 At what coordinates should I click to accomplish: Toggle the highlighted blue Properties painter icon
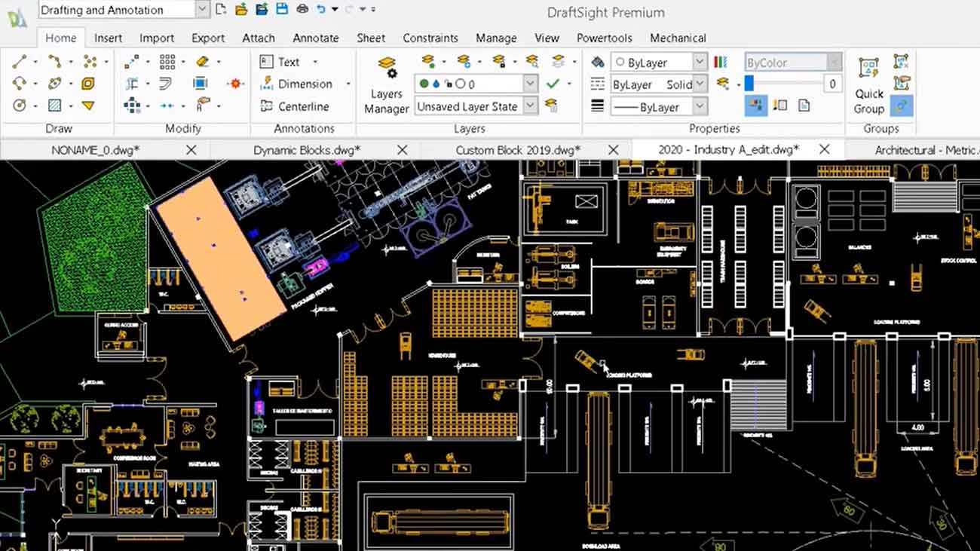tap(755, 106)
